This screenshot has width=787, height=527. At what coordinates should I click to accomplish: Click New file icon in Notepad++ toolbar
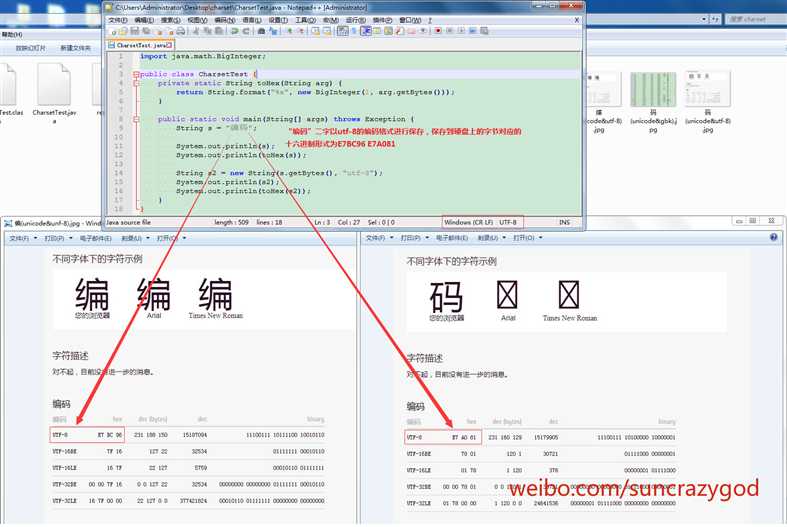tap(113, 31)
